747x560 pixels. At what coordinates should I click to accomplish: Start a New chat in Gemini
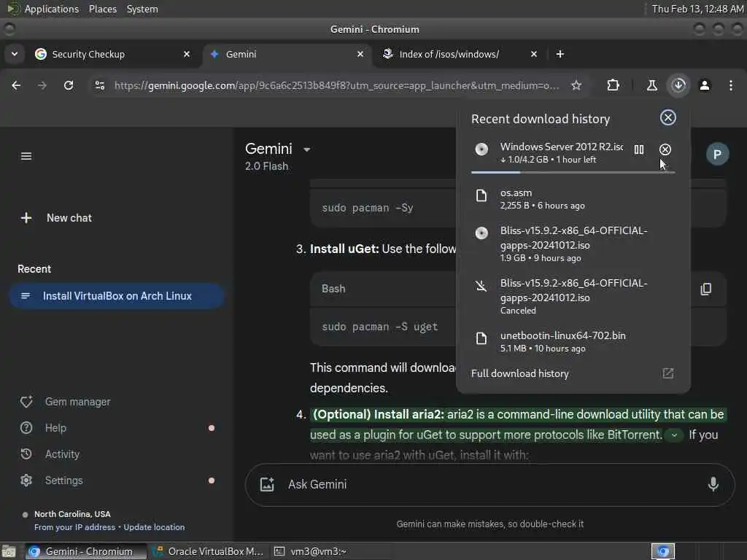(x=56, y=218)
